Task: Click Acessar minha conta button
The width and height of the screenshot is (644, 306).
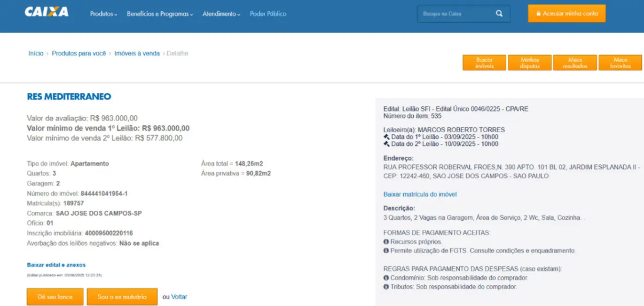Action: (566, 14)
